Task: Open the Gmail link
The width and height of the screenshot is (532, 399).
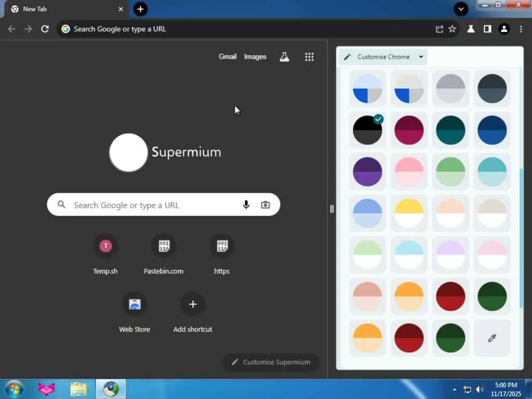Action: pyautogui.click(x=228, y=57)
